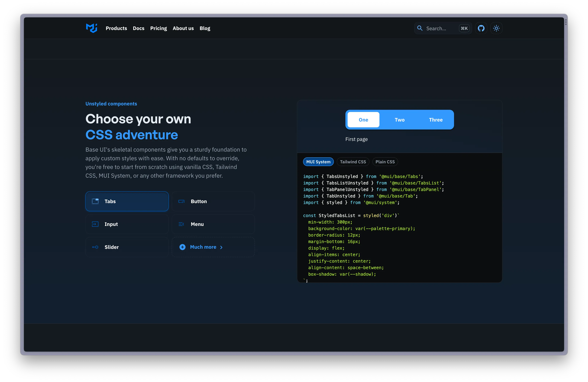Go to the Pricing page
588x382 pixels.
pos(158,28)
